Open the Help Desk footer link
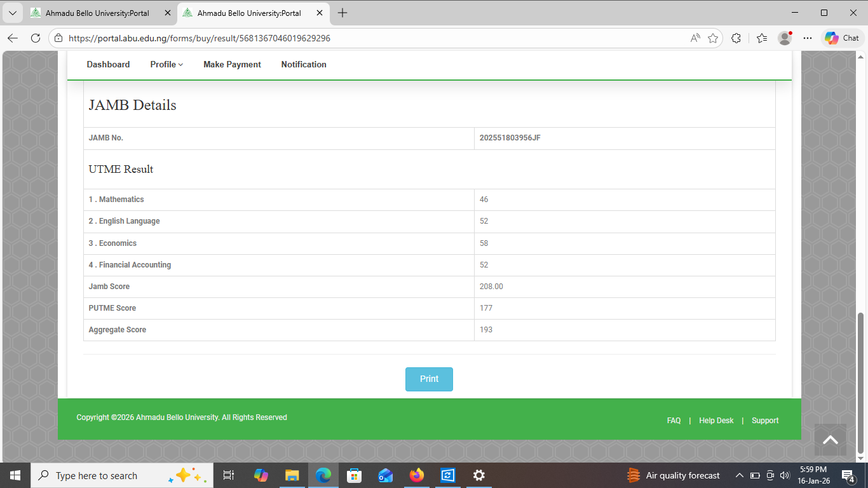Image resolution: width=868 pixels, height=488 pixels. pos(716,421)
